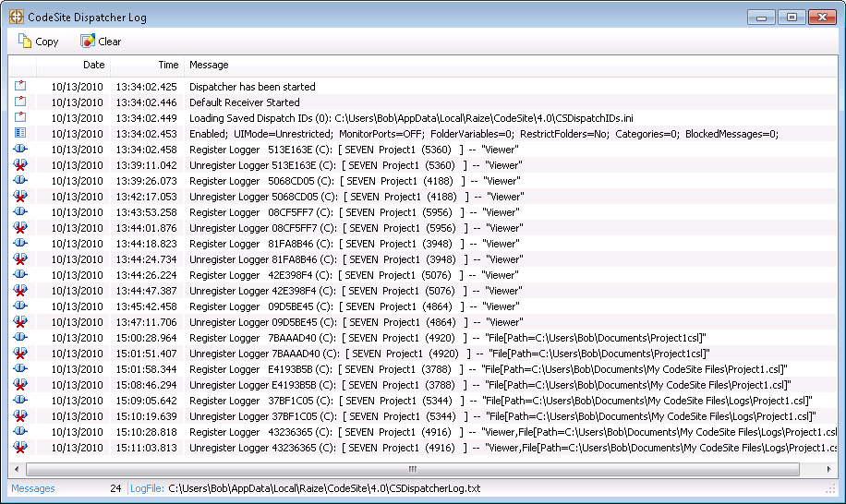
Task: Select message 'Register Logger 513E163E'
Action: 354,150
